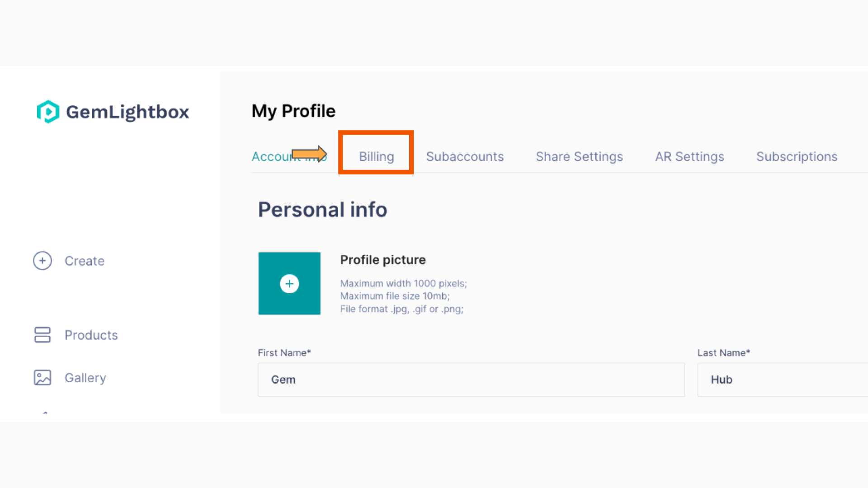
Task: Click the GemLightbox wordmark text
Action: (128, 112)
